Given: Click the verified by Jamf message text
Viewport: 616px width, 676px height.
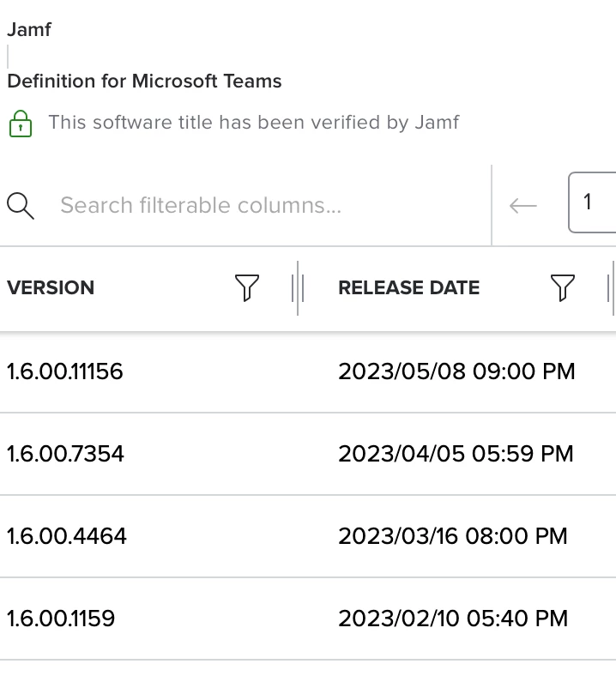Looking at the screenshot, I should (x=253, y=123).
